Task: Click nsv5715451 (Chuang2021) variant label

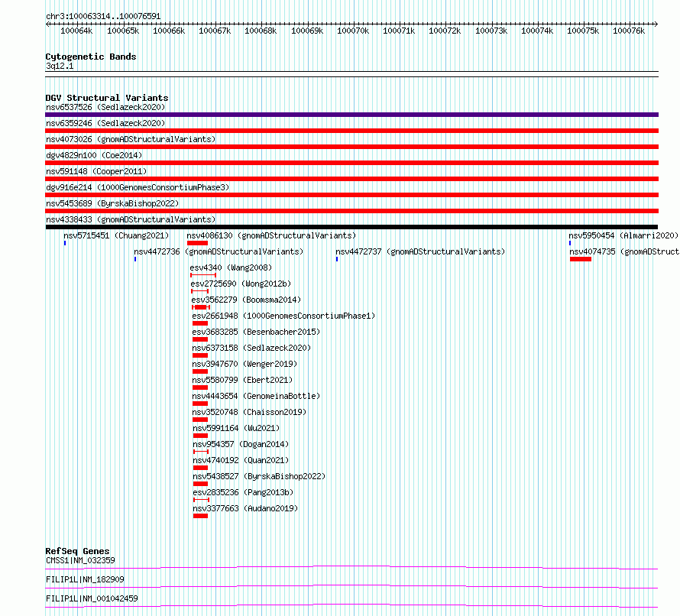Action: pyautogui.click(x=116, y=235)
